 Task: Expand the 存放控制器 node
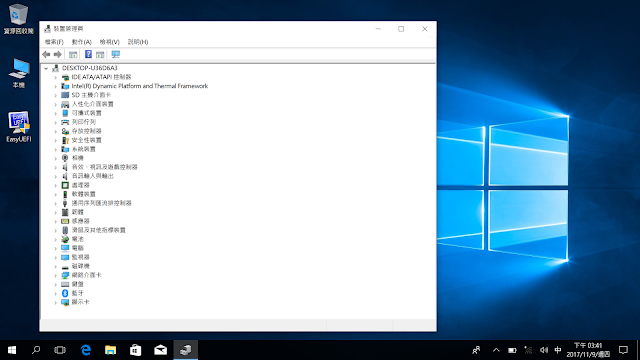(56, 131)
